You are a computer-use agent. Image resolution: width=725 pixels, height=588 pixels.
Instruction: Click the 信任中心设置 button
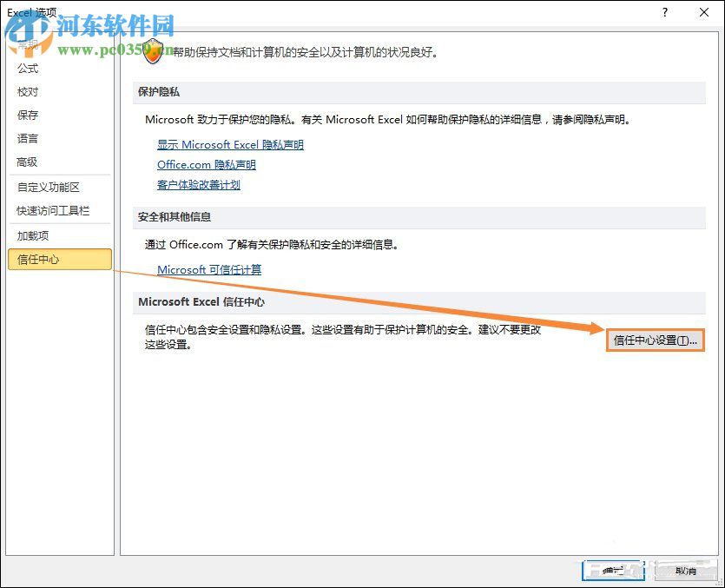pos(656,340)
